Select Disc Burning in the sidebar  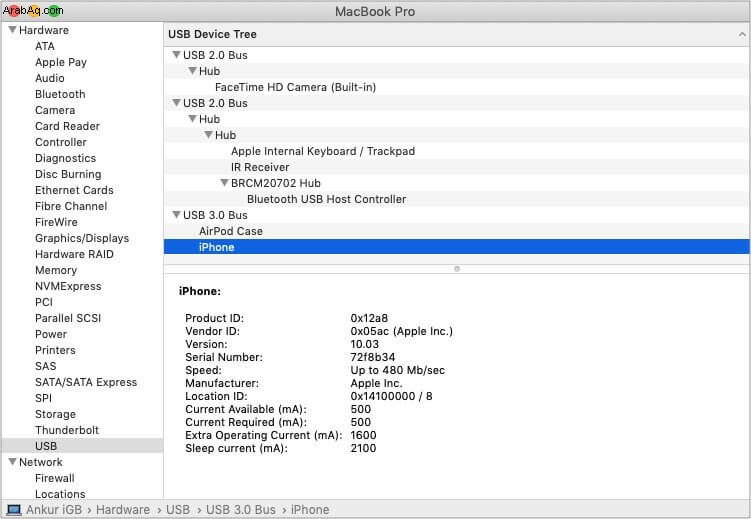click(x=68, y=174)
